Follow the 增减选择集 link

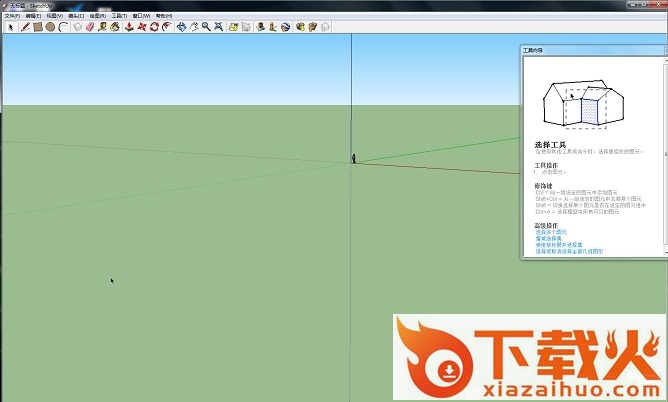547,237
